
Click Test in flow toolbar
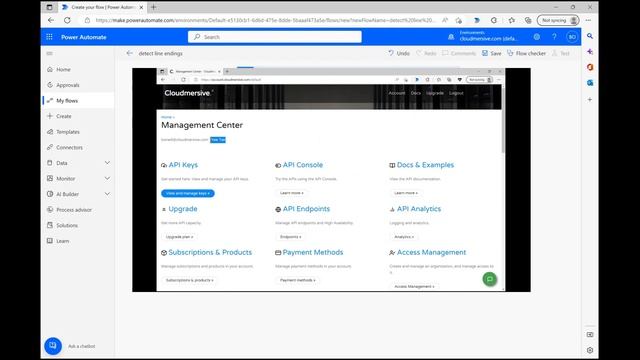(x=560, y=53)
